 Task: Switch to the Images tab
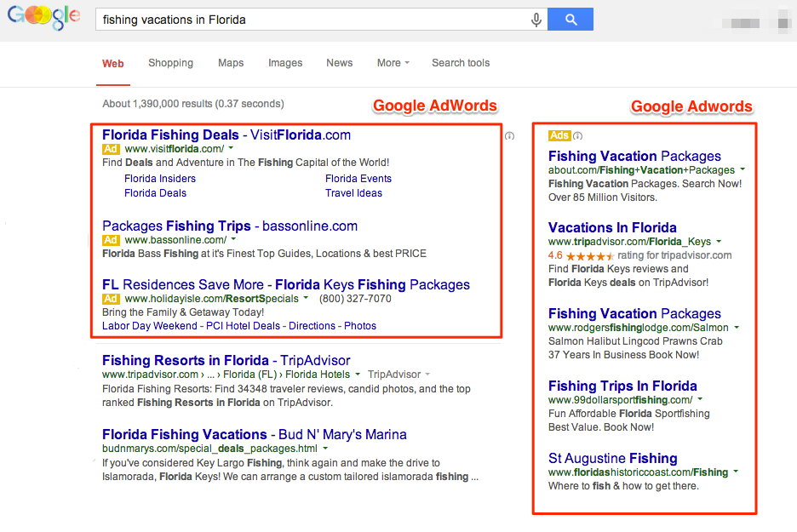[x=285, y=63]
